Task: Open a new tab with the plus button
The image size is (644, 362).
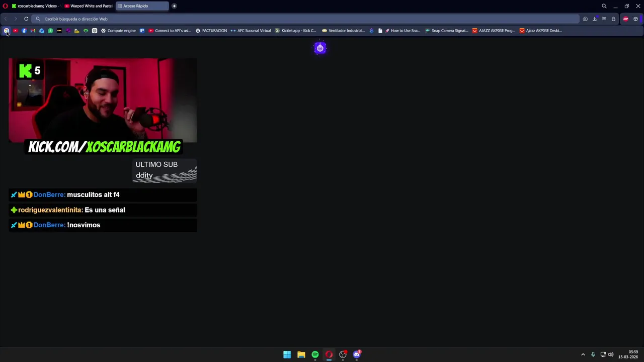Action: tap(174, 6)
